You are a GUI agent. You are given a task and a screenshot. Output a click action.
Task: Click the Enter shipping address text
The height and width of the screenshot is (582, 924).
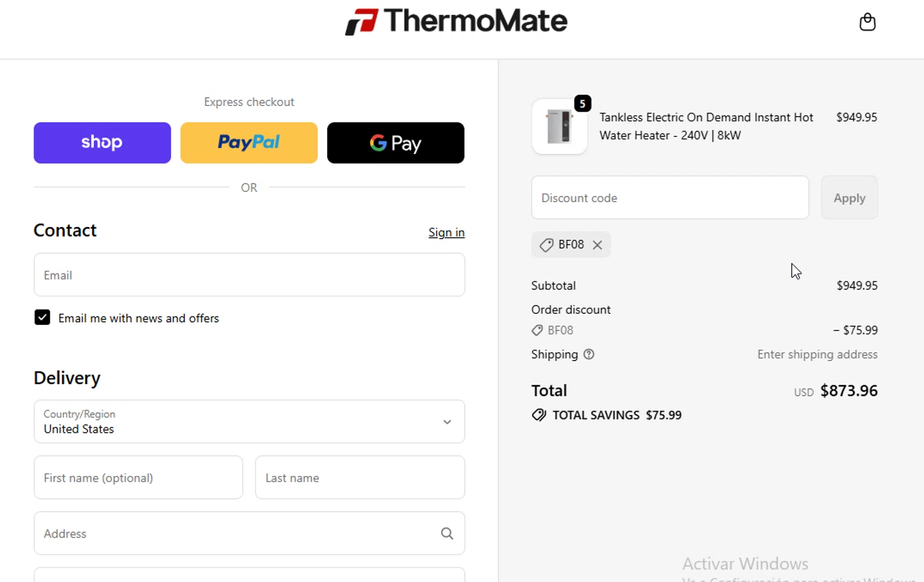coord(817,355)
